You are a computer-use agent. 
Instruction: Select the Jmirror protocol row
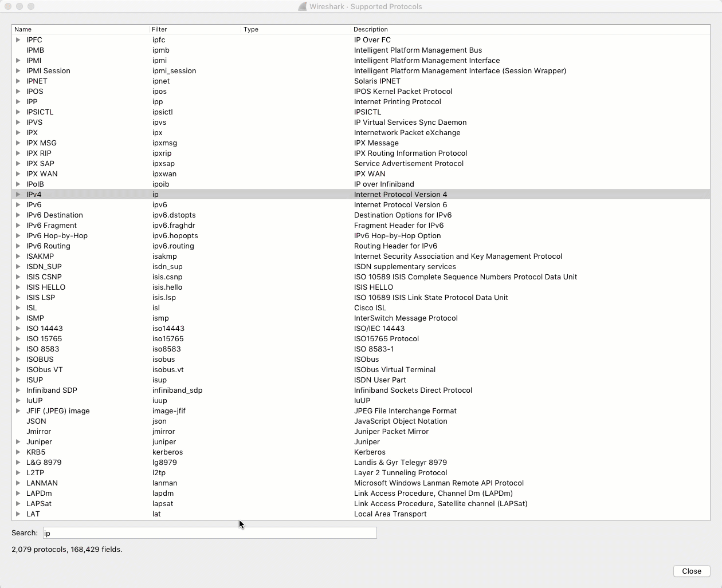pos(361,431)
